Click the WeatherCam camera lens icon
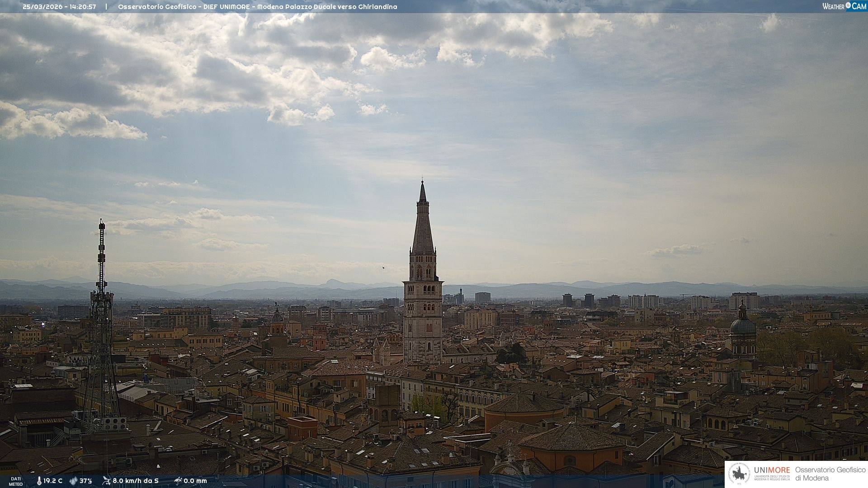Viewport: 868px width, 488px height. pos(848,6)
